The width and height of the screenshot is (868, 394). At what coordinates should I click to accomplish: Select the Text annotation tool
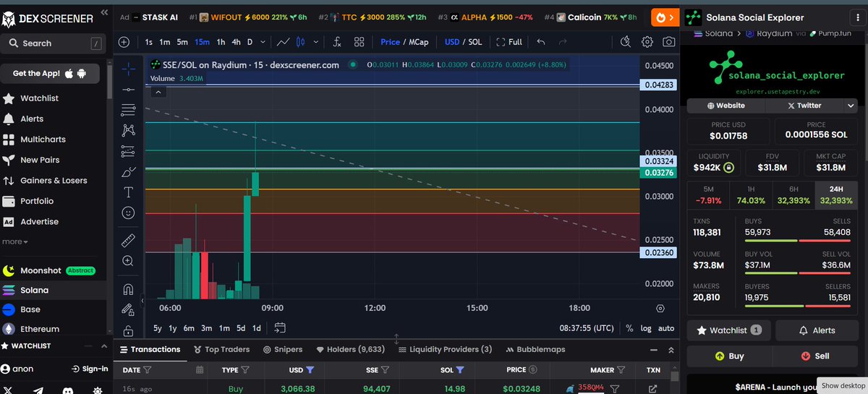pyautogui.click(x=128, y=192)
